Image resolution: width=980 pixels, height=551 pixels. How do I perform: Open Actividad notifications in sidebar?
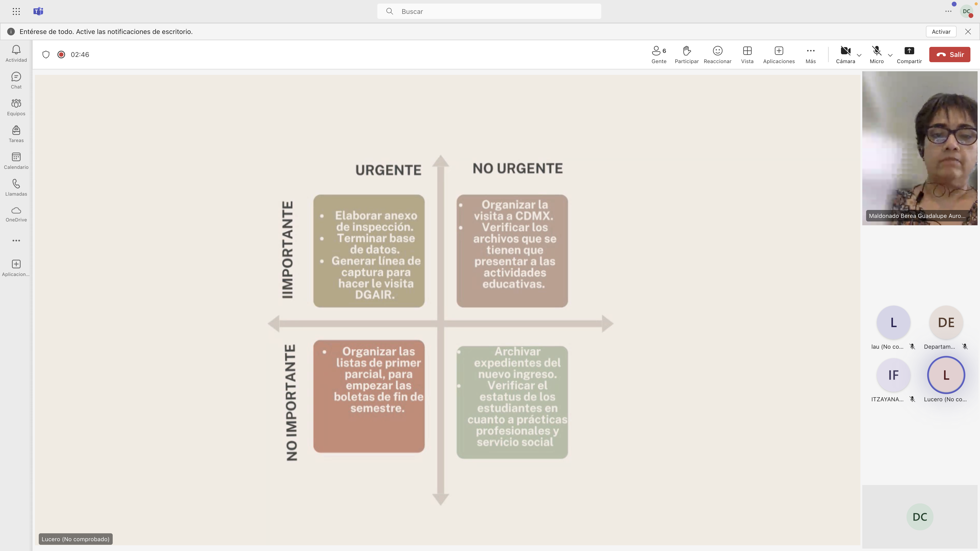[16, 54]
